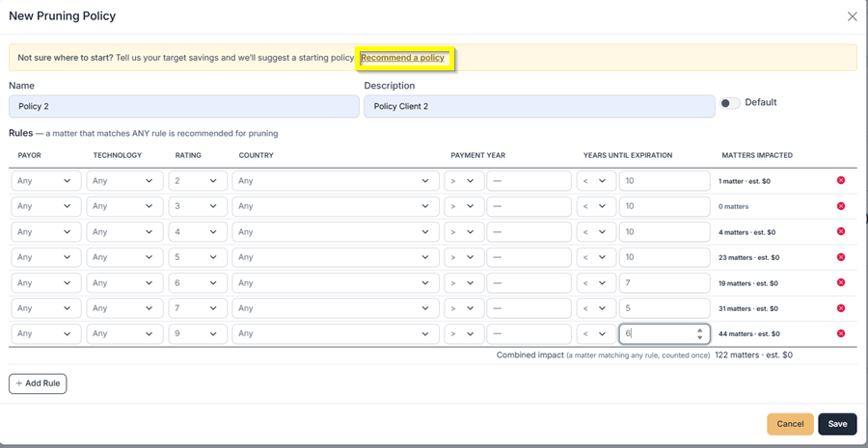868x448 pixels.
Task: Cancel the new pruning policy
Action: [x=790, y=424]
